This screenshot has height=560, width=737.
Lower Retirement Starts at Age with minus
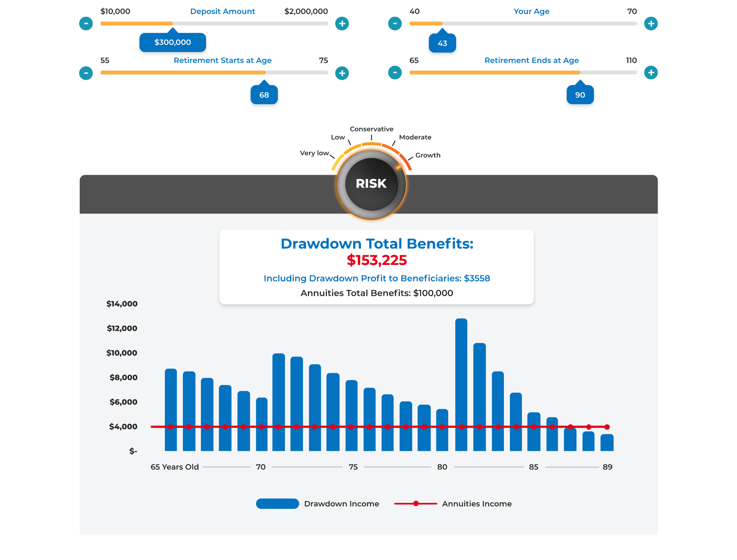(86, 73)
